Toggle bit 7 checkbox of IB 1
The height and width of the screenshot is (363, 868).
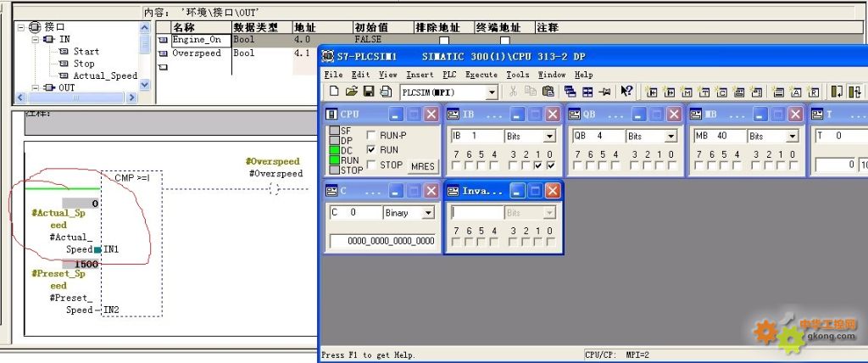pos(456,165)
